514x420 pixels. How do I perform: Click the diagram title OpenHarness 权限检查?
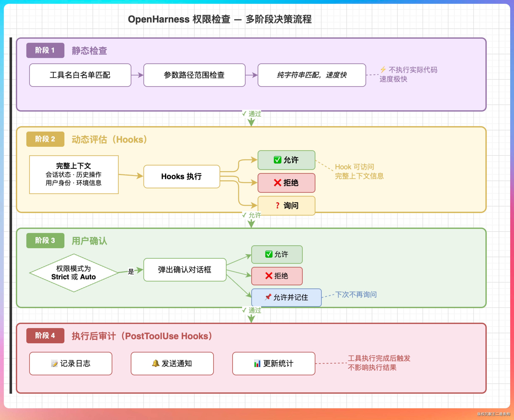[x=220, y=19]
